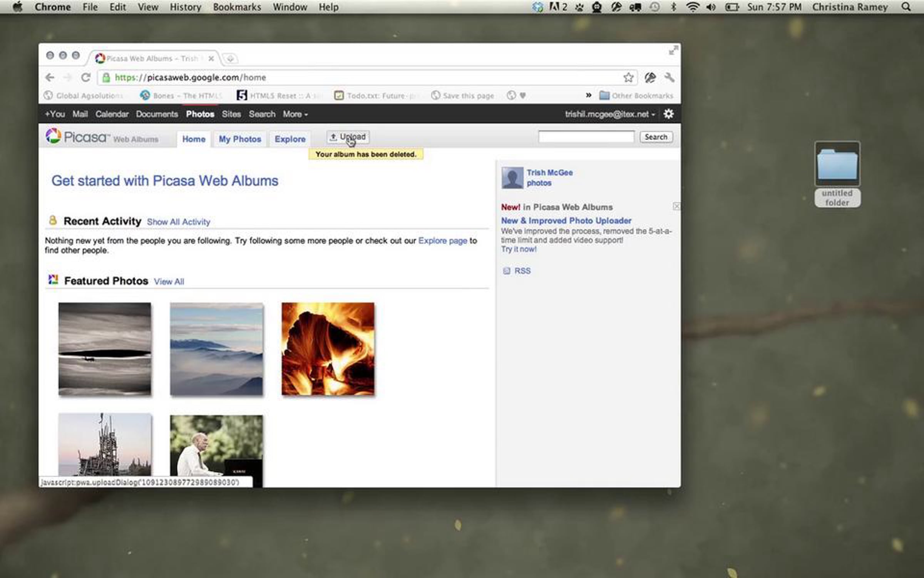Viewport: 924px width, 578px height.
Task: Expand the More dropdown in Google bar
Action: [x=295, y=114]
